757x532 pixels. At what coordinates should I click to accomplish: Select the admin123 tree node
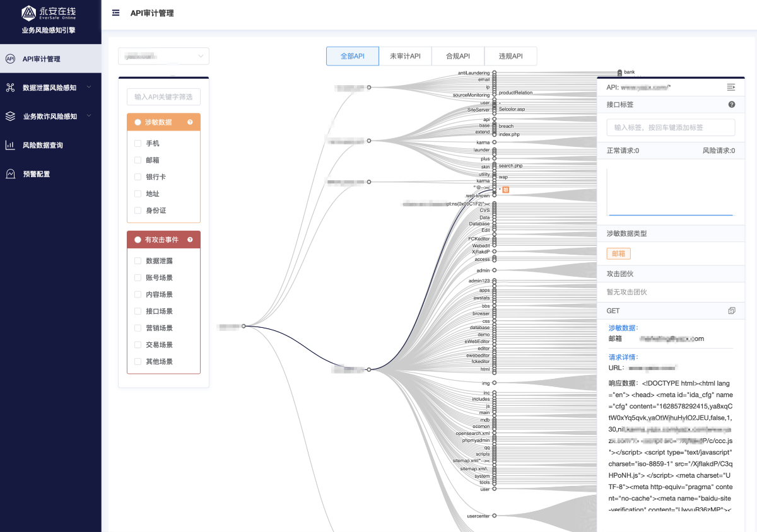pos(479,280)
